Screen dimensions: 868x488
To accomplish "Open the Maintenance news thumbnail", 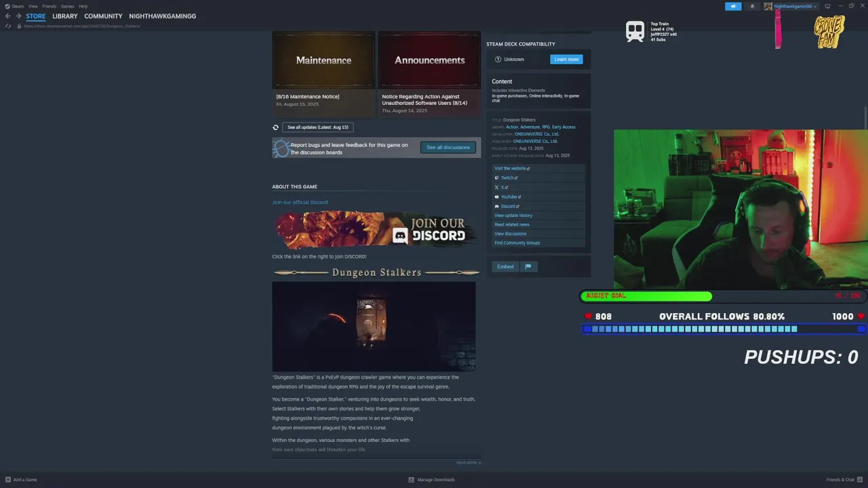I will point(323,60).
